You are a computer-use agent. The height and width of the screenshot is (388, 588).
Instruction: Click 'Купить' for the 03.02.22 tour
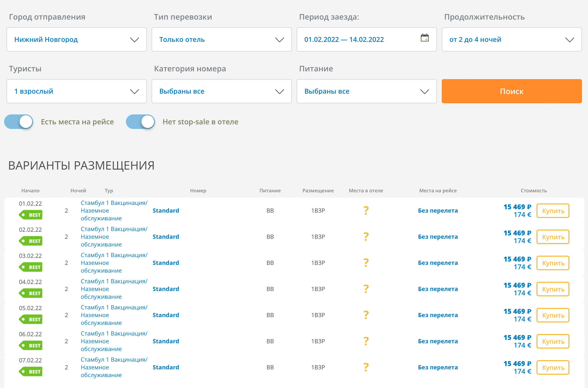553,263
